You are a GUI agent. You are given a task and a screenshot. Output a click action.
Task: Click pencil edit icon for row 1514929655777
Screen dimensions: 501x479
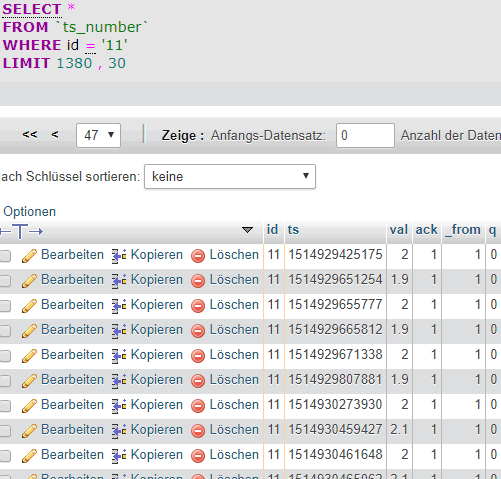click(x=29, y=306)
